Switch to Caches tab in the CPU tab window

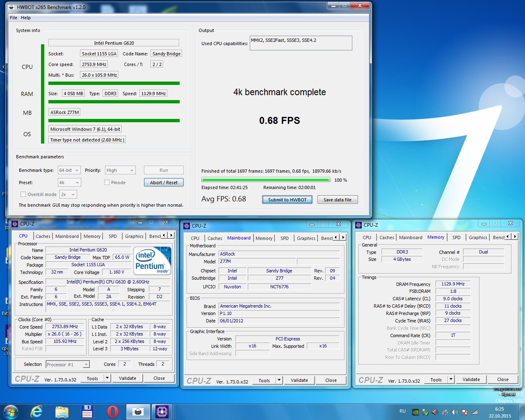43,236
